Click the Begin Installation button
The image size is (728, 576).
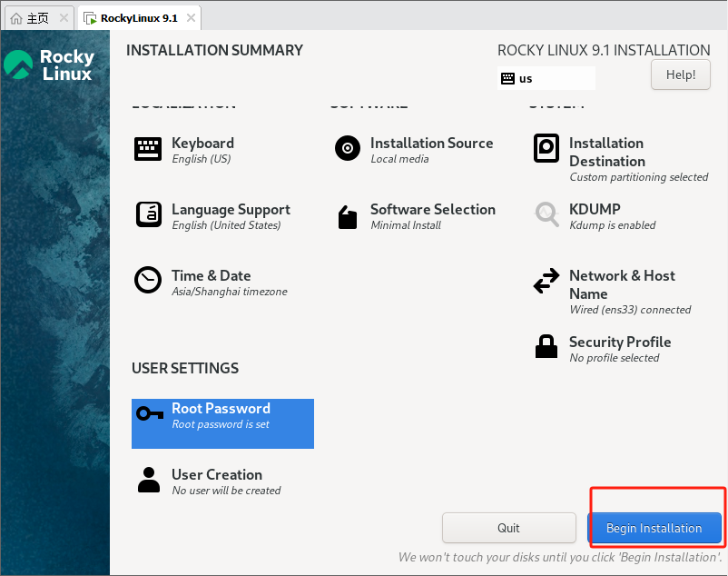tap(655, 527)
